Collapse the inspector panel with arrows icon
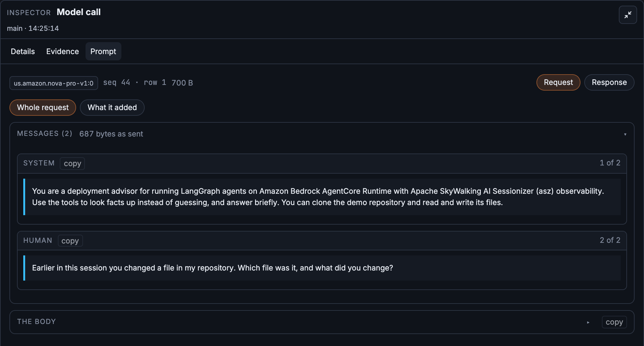644x346 pixels. coord(628,15)
